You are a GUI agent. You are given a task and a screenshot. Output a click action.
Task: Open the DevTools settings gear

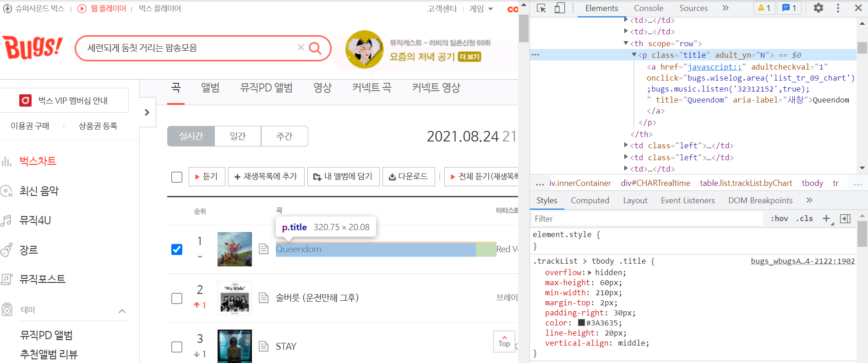point(819,8)
